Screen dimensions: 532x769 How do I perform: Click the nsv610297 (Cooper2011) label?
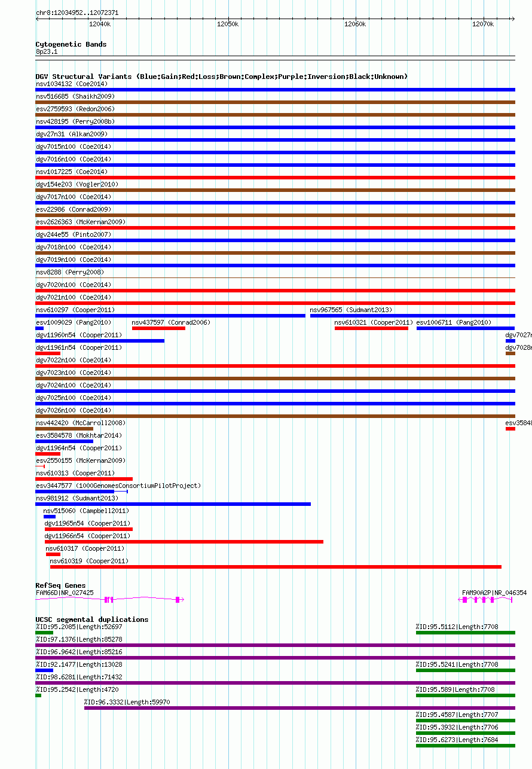(x=75, y=310)
